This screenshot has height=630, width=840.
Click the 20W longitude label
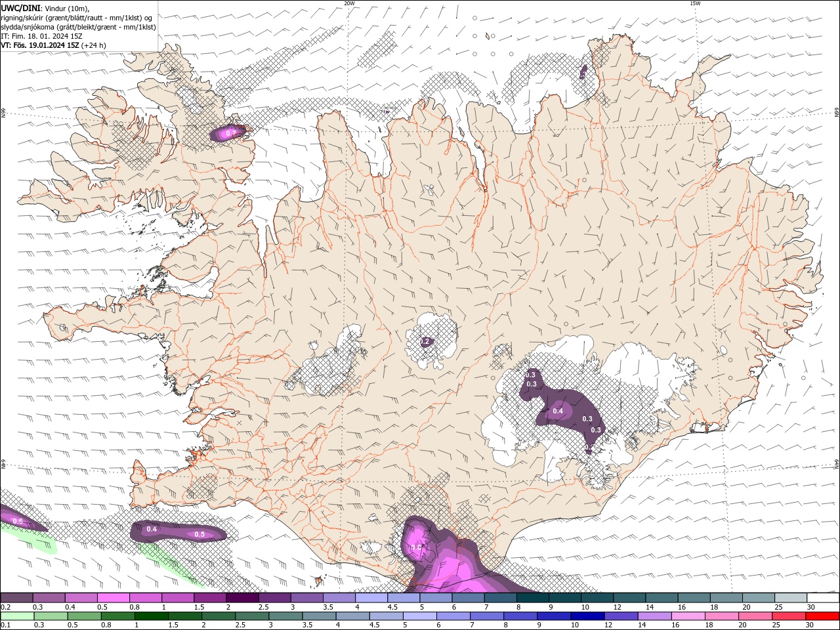point(349,3)
